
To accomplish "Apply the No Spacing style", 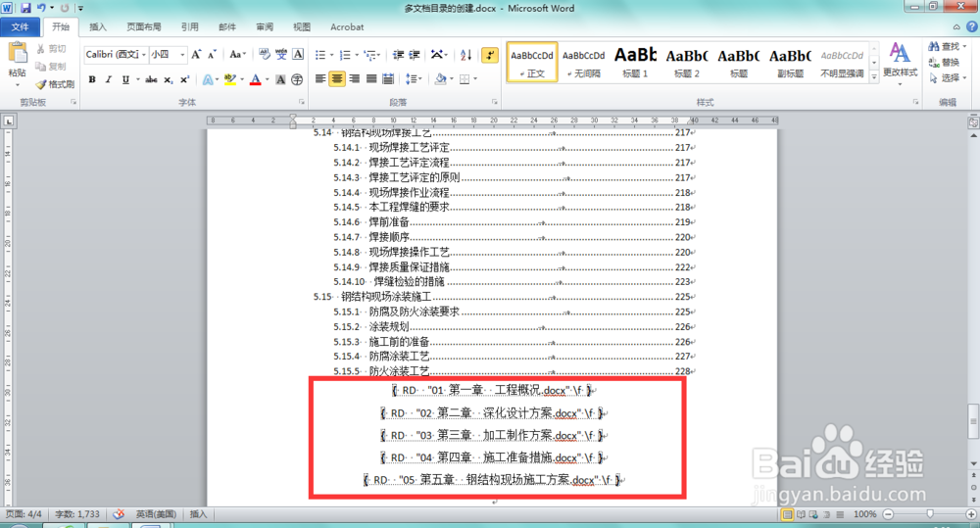I will (584, 62).
